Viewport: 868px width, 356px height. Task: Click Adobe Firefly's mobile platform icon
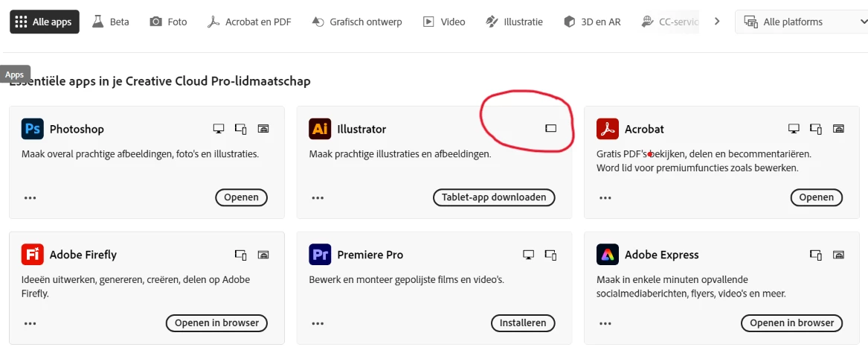241,255
